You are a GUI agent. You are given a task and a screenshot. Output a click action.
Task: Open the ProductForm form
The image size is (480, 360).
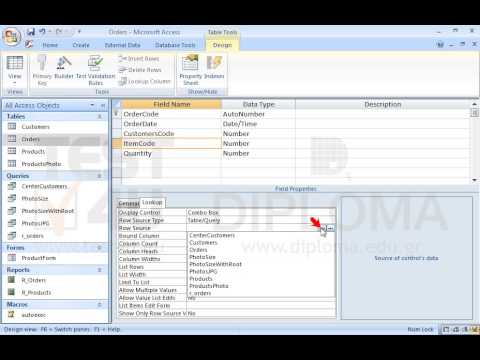(x=39, y=258)
